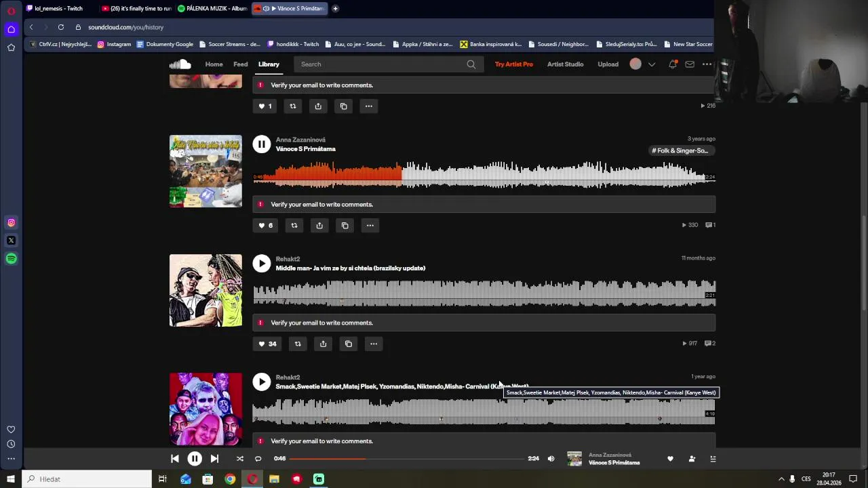Like Vánoce S Primátama with 6 likes

(x=266, y=225)
